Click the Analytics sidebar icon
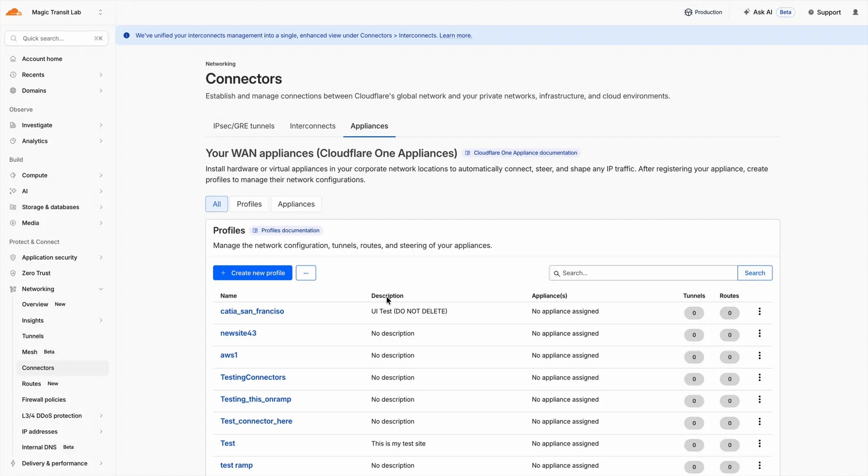 [13, 141]
